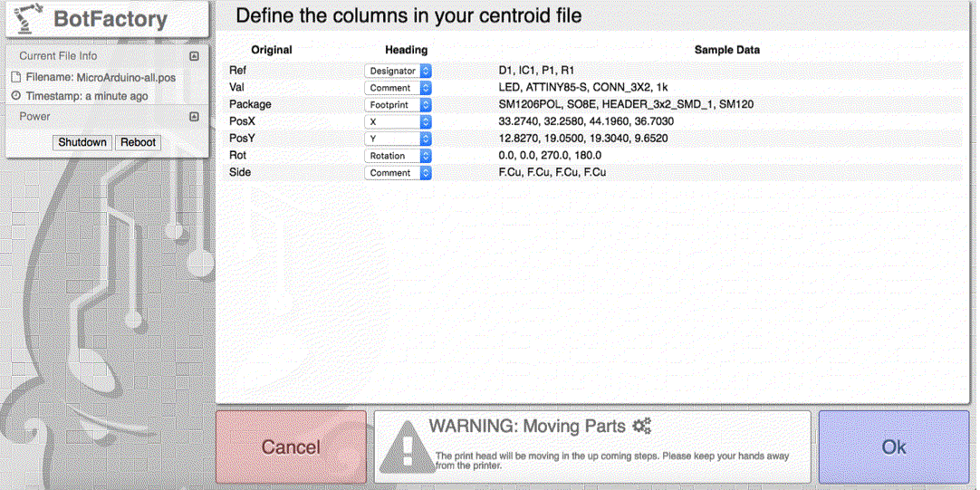Click the Package row label
This screenshot has width=980, height=490.
(x=250, y=105)
